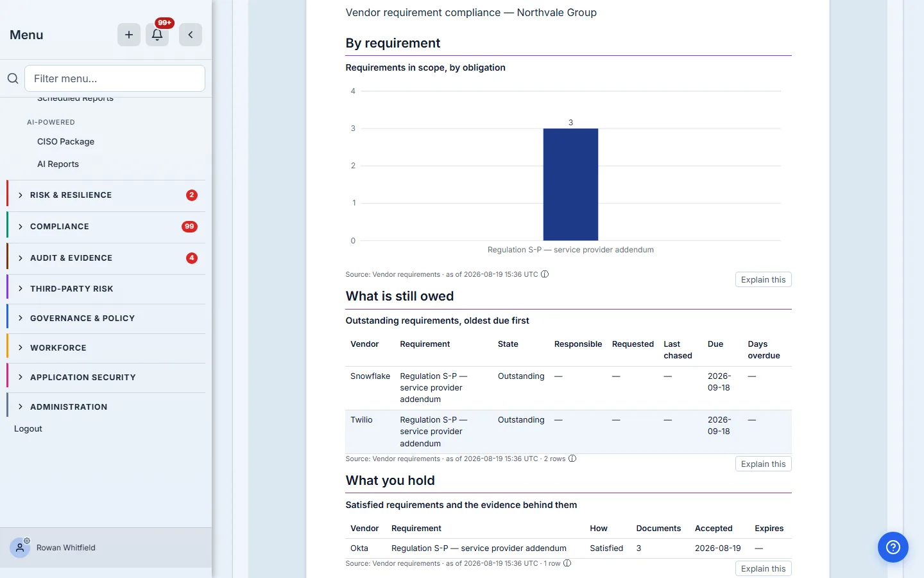Focus the Filter menu input field
This screenshot has height=578, width=924.
pos(115,78)
